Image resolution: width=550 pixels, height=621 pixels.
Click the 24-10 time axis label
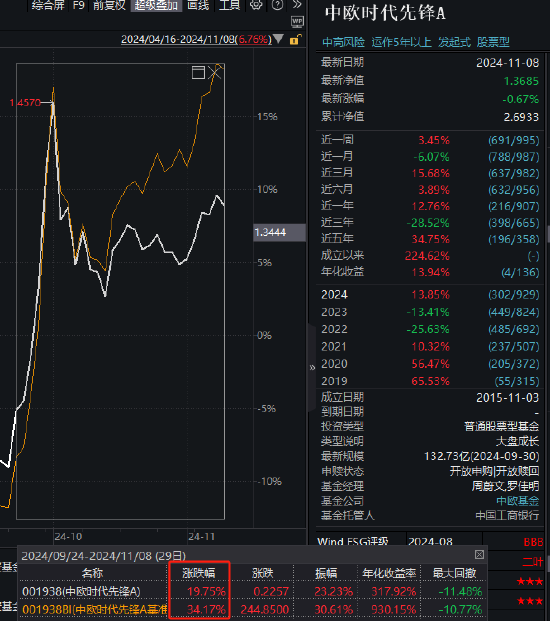click(68, 537)
